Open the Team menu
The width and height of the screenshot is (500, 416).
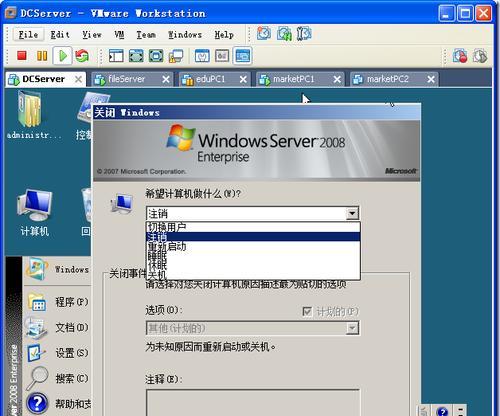tap(146, 34)
